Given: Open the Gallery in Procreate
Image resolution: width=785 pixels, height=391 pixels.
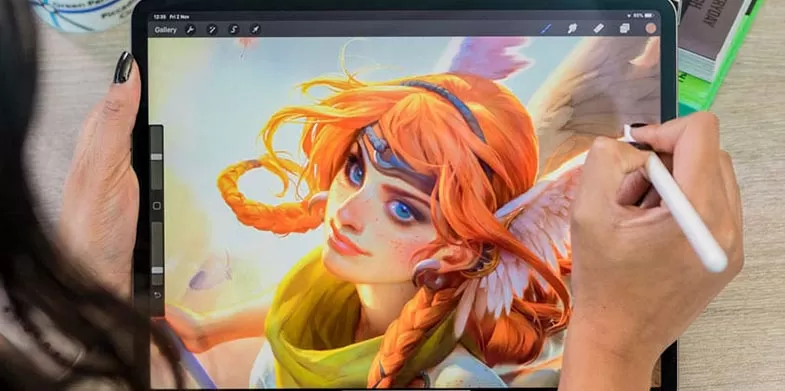Looking at the screenshot, I should [x=165, y=30].
